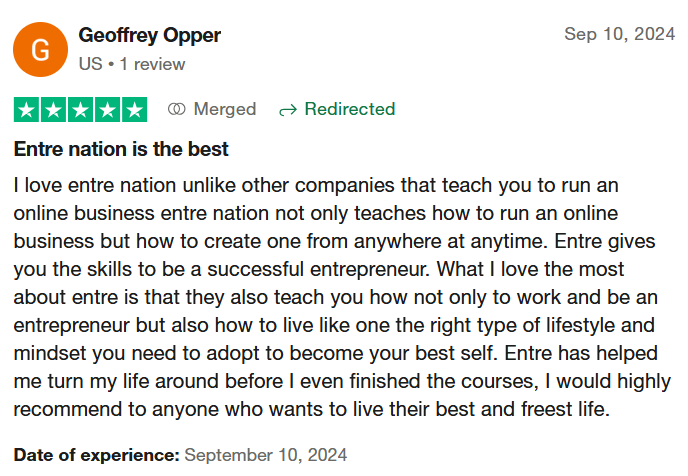Select the fourth green rating star
This screenshot has width=688, height=476.
click(108, 109)
